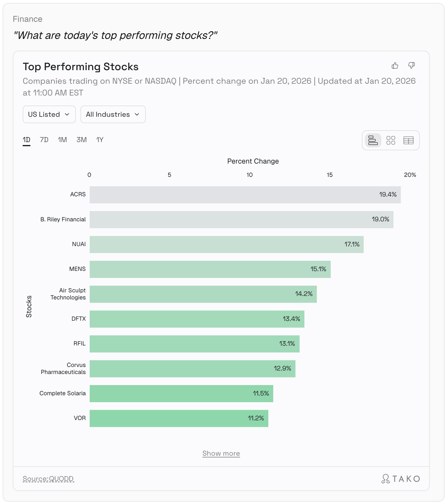Click the ACRS 19.4% bar
Screen dimensions: 446x504
point(245,195)
